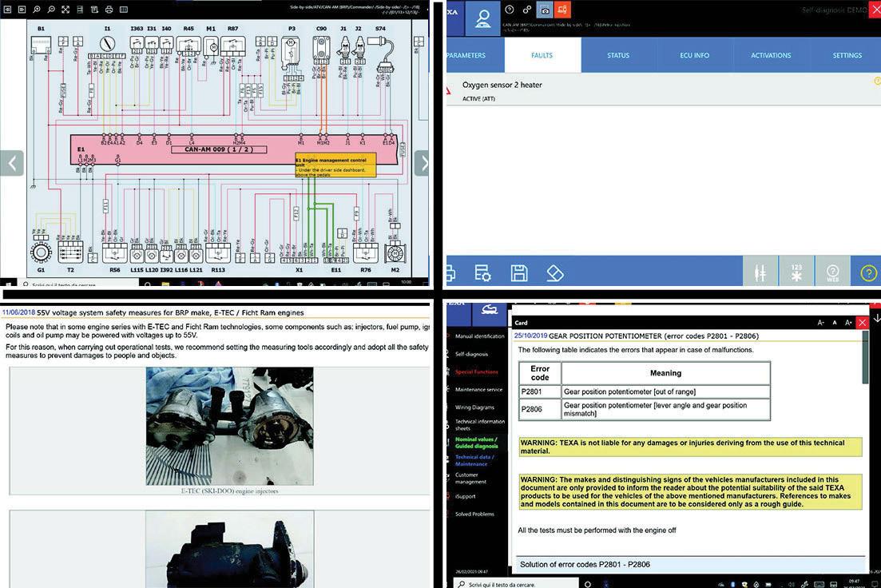The image size is (881, 588).
Task: Open Maintenance service in the sidebar
Action: (x=478, y=390)
